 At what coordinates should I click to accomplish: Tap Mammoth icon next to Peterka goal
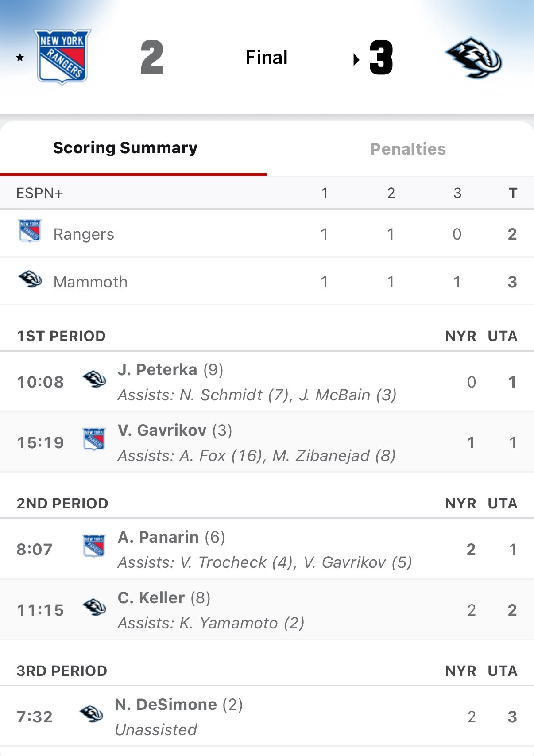pos(94,379)
